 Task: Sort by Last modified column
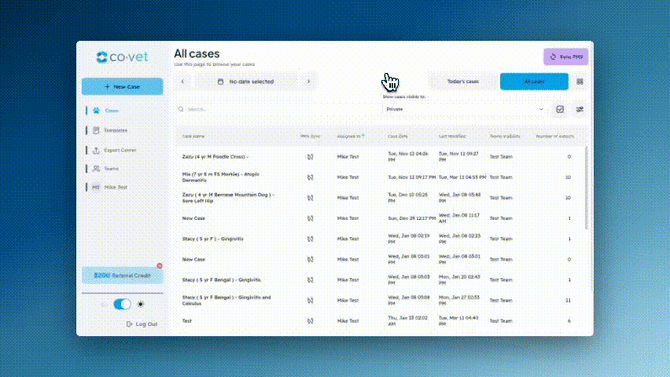click(x=452, y=136)
